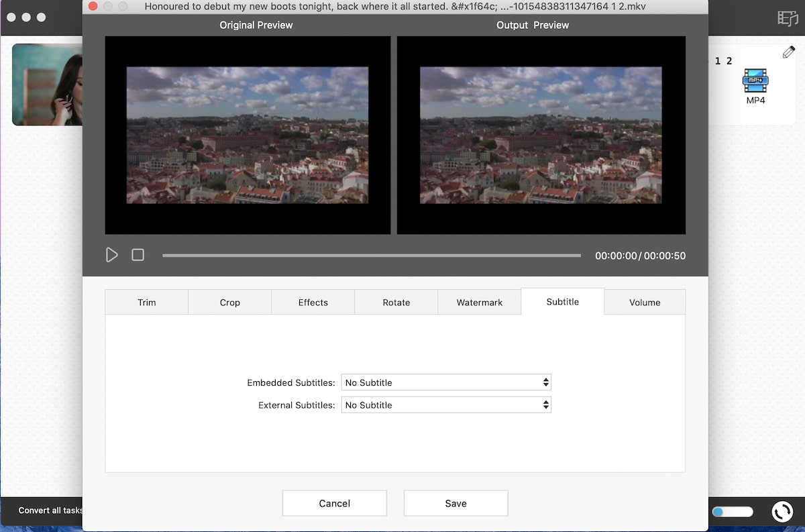The width and height of the screenshot is (805, 532).
Task: Open the media library icon at top right
Action: [787, 18]
